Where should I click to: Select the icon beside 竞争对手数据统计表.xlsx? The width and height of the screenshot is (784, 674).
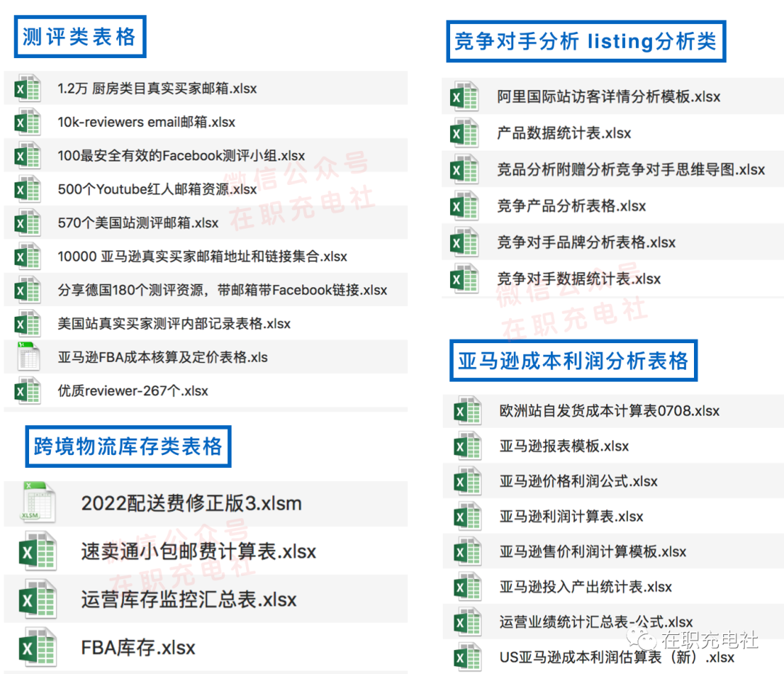coord(465,279)
